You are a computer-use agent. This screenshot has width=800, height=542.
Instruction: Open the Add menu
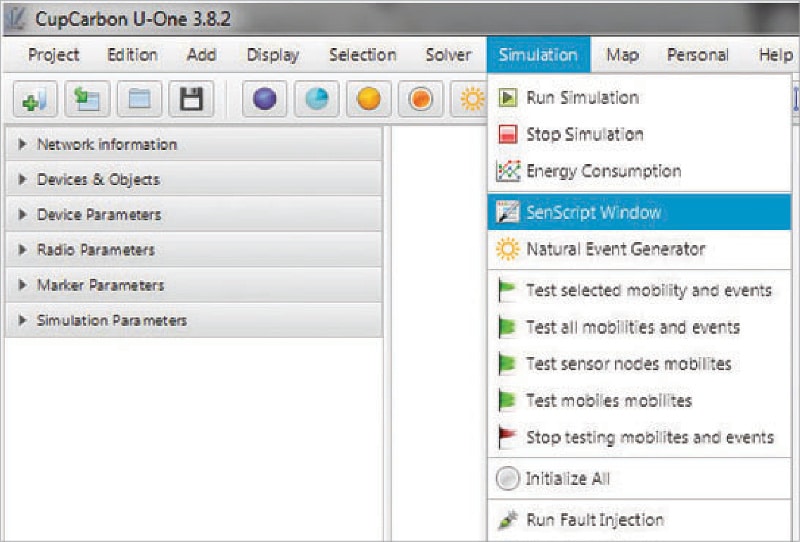(201, 55)
